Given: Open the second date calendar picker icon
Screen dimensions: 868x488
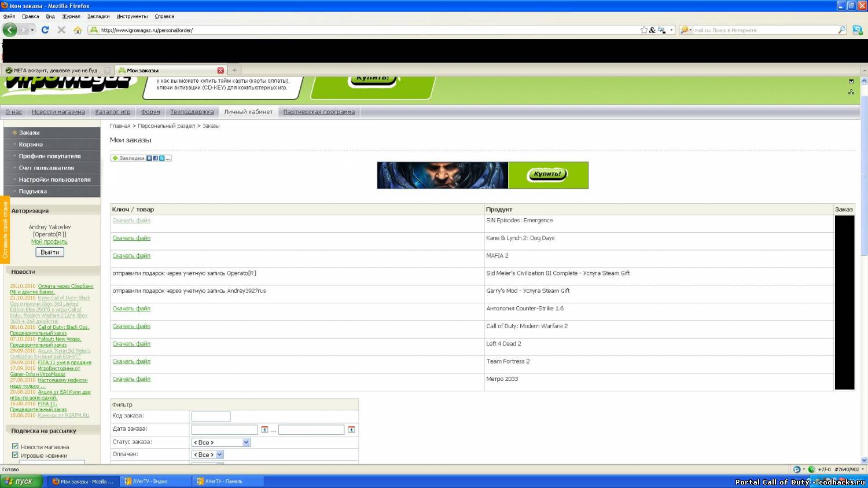Looking at the screenshot, I should click(351, 430).
